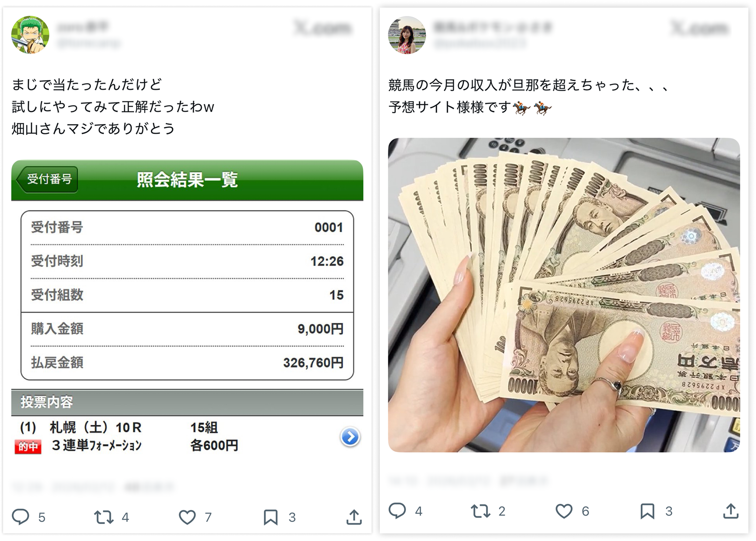Expand bet details with blue arrow
Viewport: 756px width, 541px height.
[x=350, y=437]
